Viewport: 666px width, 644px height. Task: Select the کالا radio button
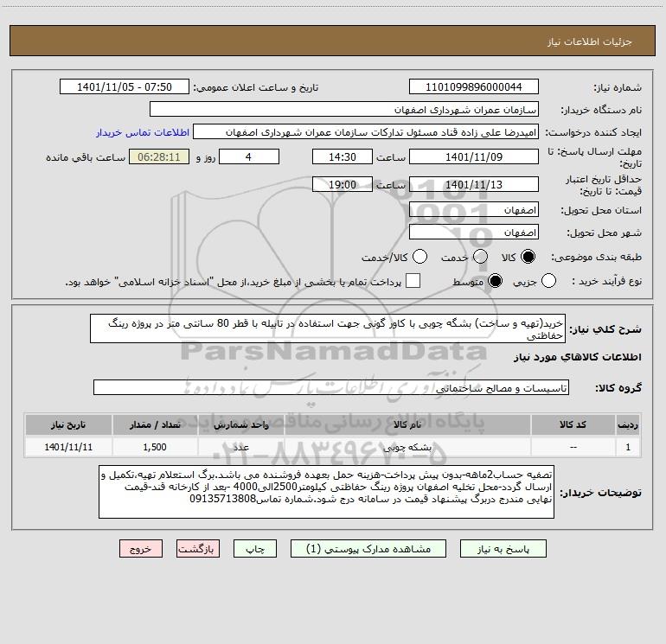click(x=528, y=257)
